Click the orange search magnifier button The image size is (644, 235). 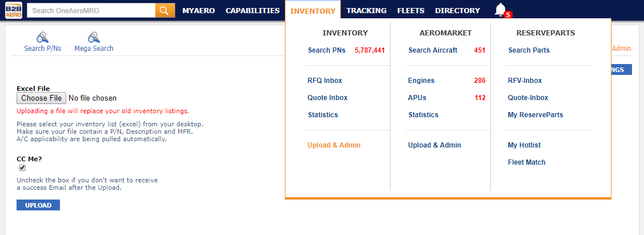[165, 11]
